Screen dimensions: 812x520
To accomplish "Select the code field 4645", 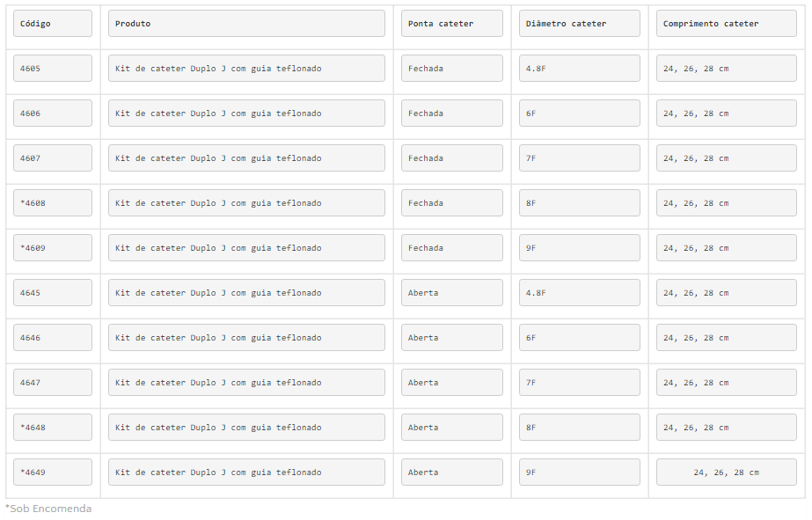I will pos(53,293).
